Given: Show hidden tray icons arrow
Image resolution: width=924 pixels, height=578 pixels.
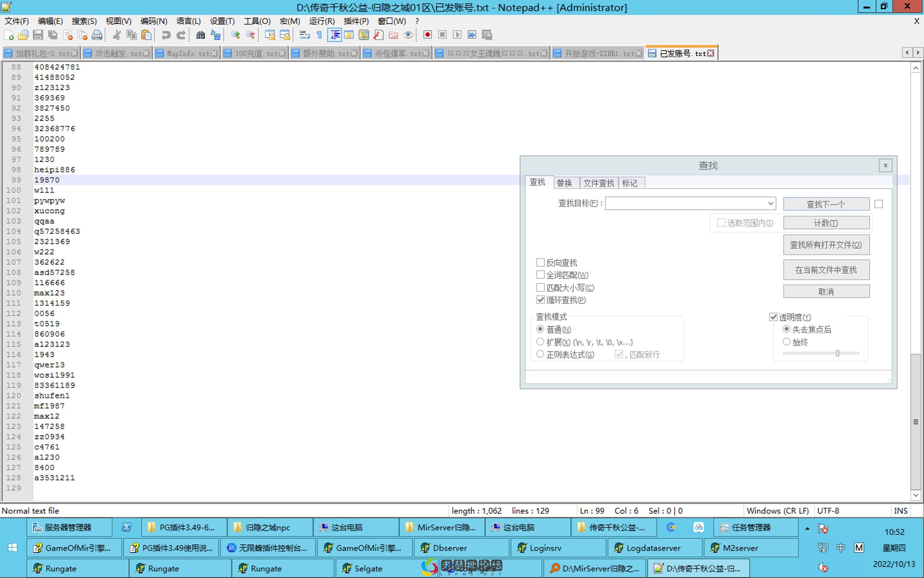Looking at the screenshot, I should pos(807,529).
